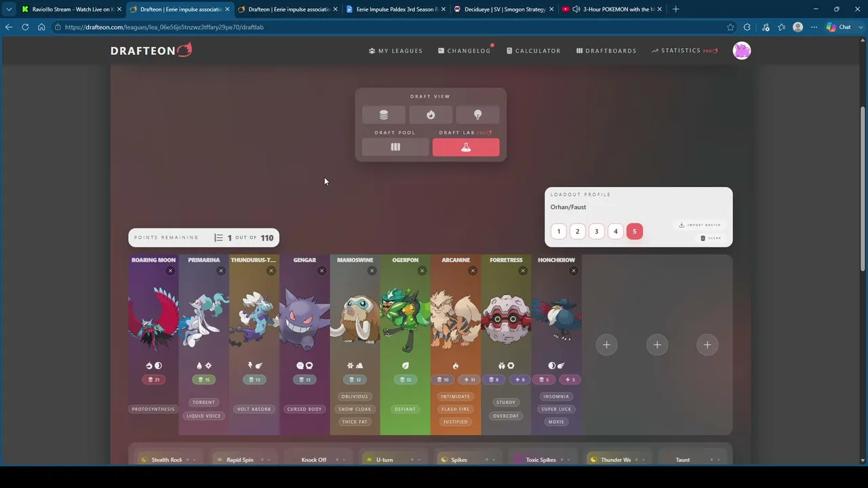Switch to the Draft Pool view

click(395, 147)
